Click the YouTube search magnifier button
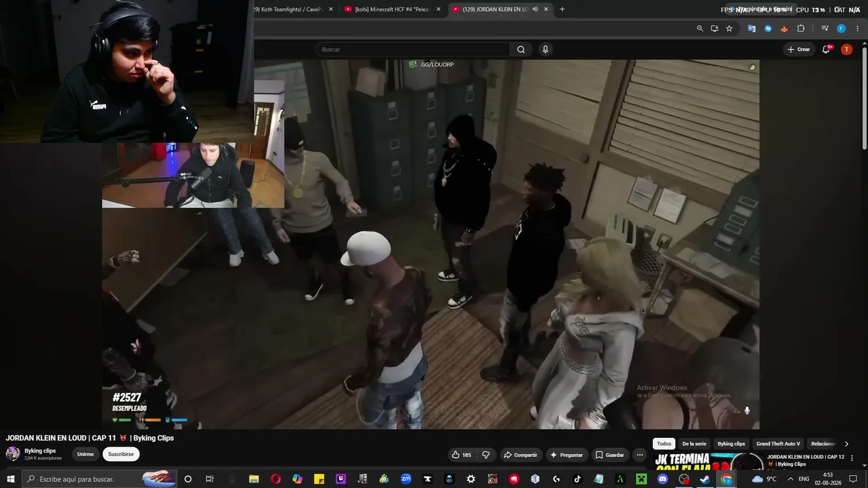This screenshot has height=488, width=868. click(521, 49)
